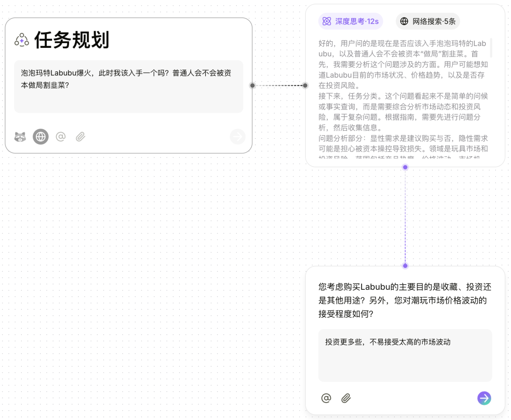Click the globe icon in 网络搜索 chip
The width and height of the screenshot is (511, 420).
point(404,21)
